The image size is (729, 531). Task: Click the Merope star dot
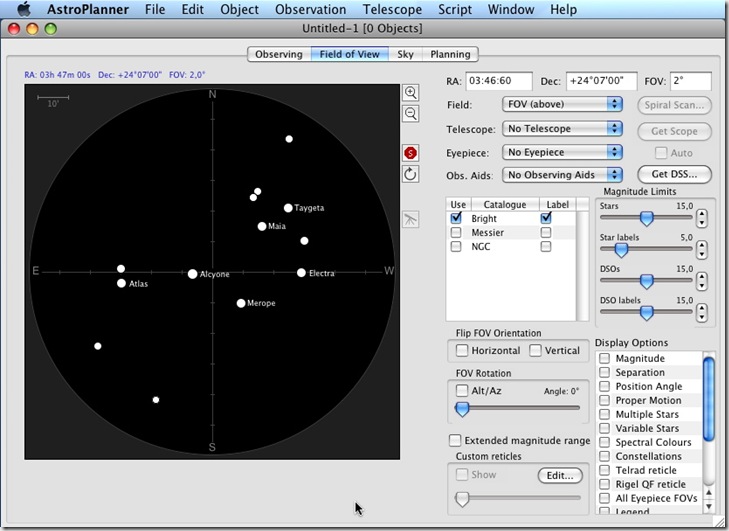(241, 303)
